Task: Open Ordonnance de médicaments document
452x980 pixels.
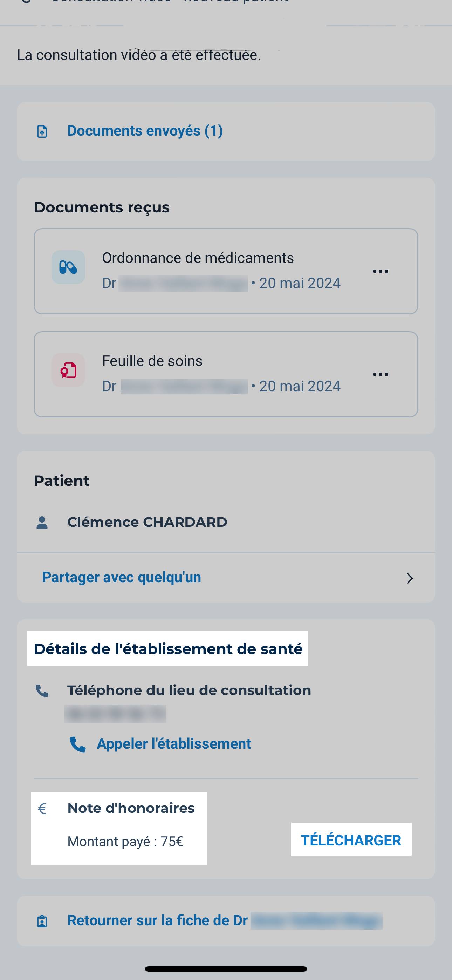Action: 198,258
